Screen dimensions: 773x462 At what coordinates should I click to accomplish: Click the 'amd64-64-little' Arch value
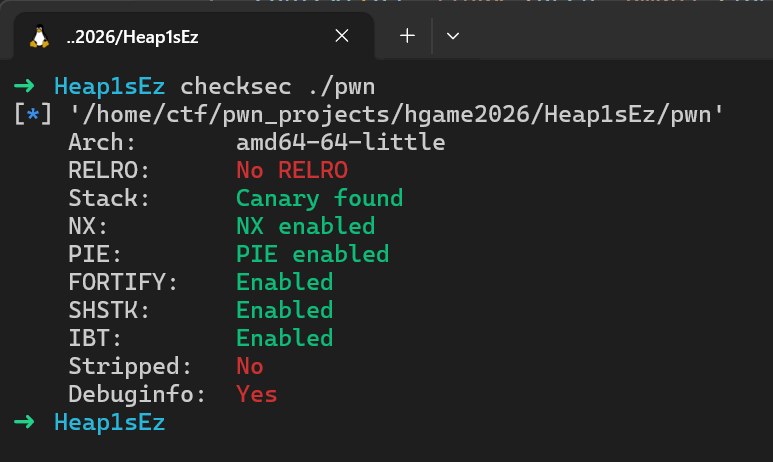pyautogui.click(x=340, y=141)
